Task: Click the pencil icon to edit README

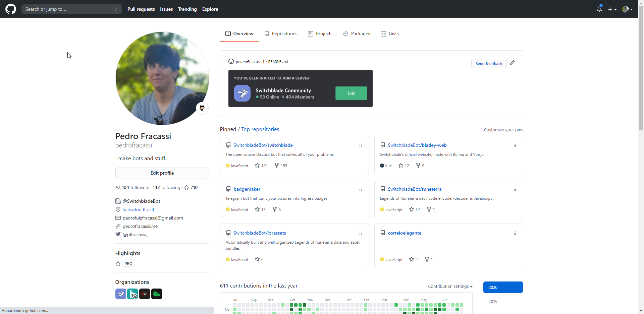Action: 513,63
